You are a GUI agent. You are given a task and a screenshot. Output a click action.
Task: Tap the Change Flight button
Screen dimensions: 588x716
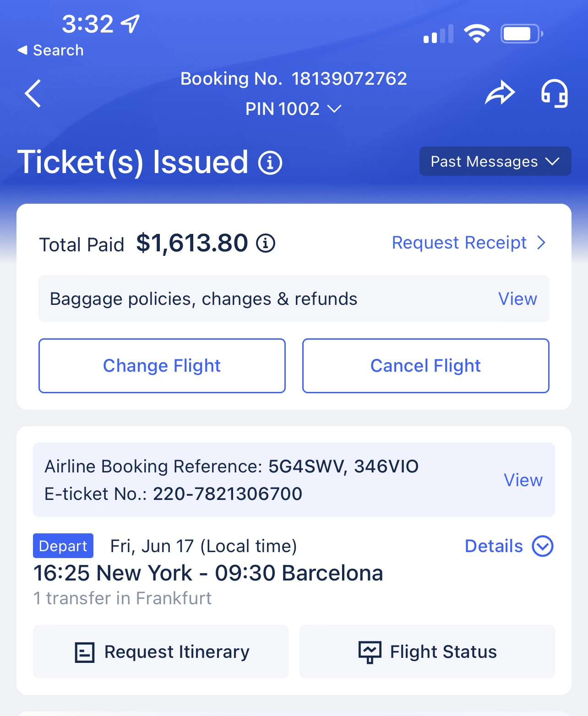(162, 365)
